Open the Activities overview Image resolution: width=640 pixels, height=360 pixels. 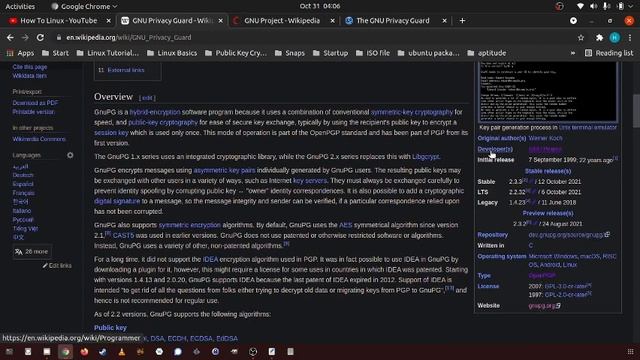pos(20,7)
